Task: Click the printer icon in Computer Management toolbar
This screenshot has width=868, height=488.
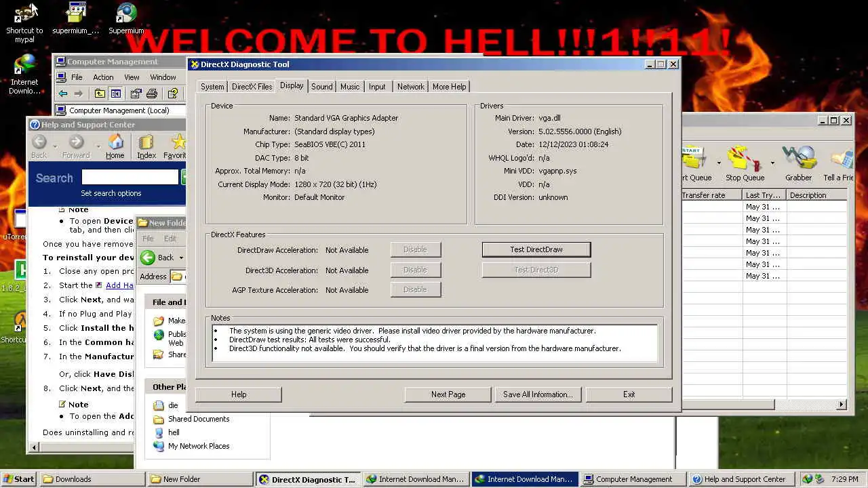Action: pos(152,94)
